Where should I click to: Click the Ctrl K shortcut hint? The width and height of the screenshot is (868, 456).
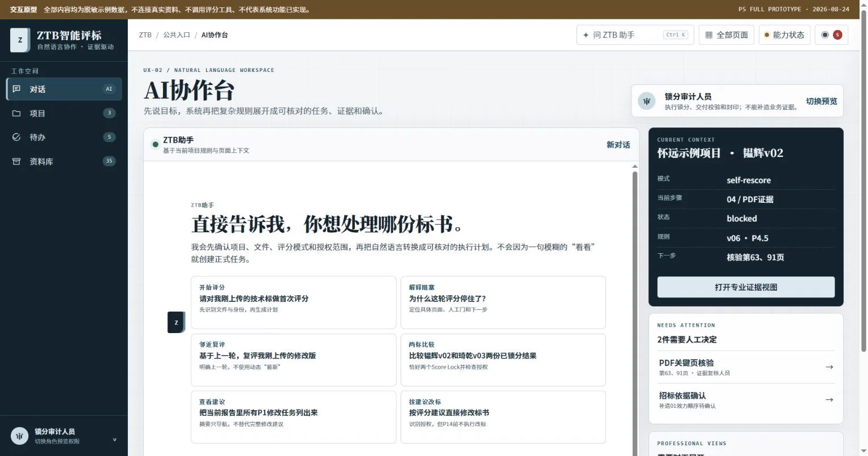pyautogui.click(x=676, y=35)
